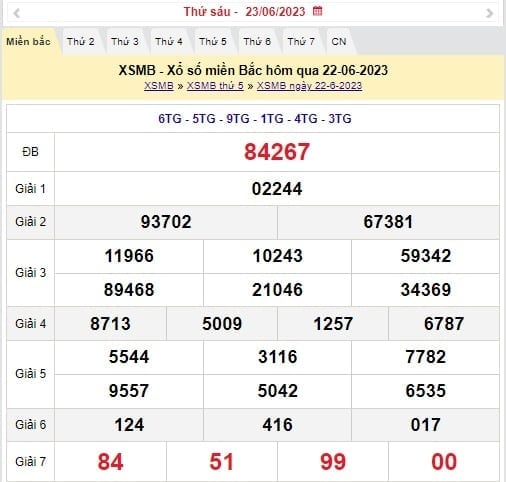This screenshot has width=506, height=482.
Task: Go to next day with right arrow
Action: 489,13
